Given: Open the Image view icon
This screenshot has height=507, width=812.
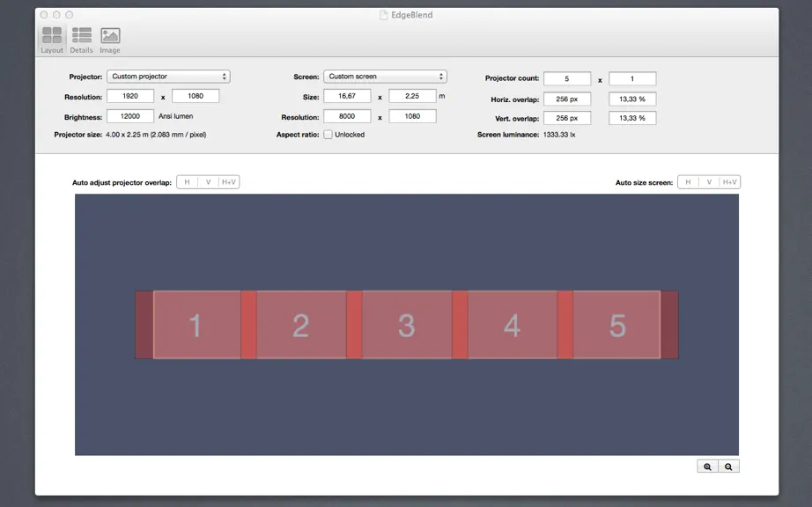Looking at the screenshot, I should click(110, 35).
